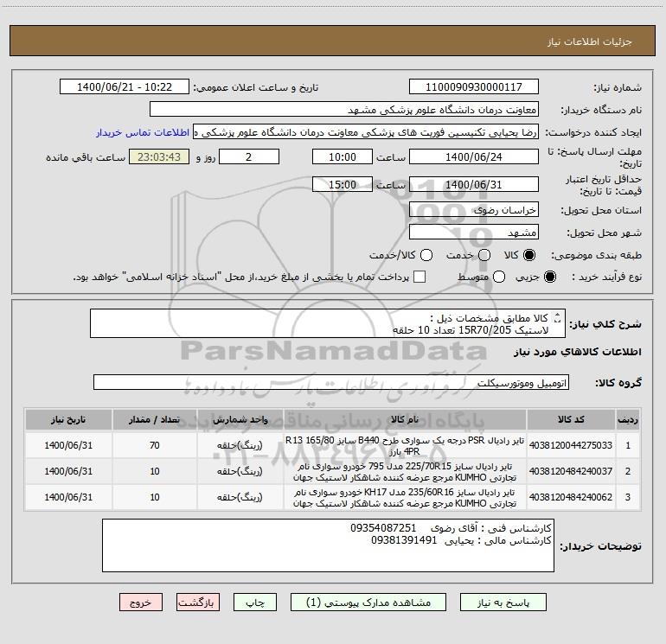Screen dimensions: 666x644
Task: Click the پاسخ به نیاز button
Action: tap(503, 603)
